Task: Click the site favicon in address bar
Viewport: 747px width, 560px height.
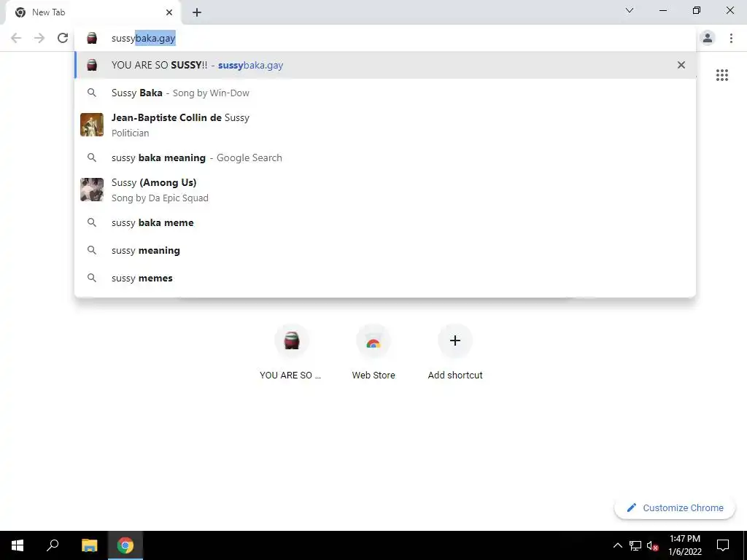Action: click(92, 38)
